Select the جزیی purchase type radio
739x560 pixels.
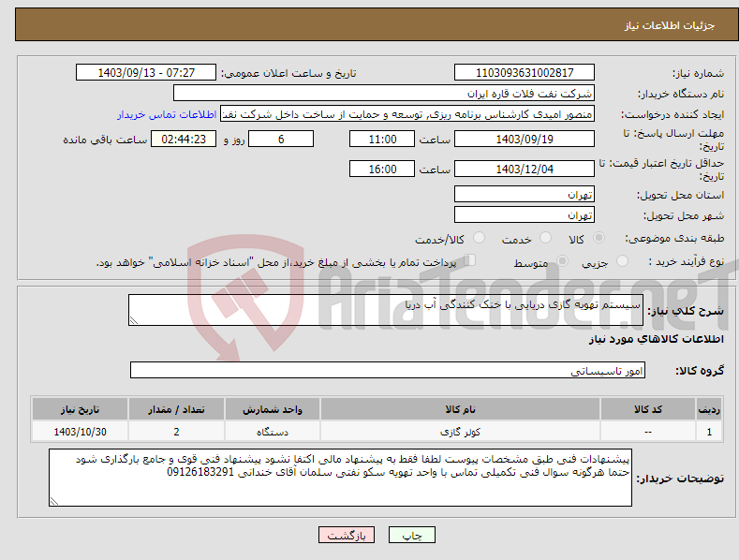pos(622,261)
